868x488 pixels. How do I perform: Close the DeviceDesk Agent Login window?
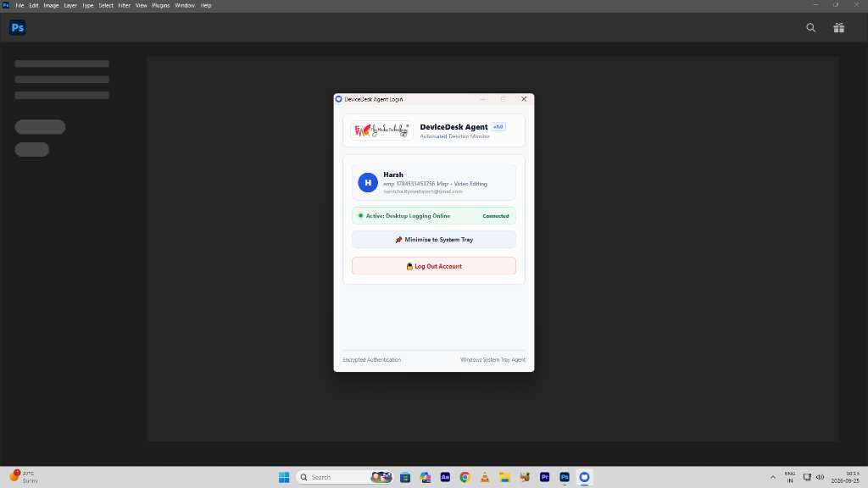[524, 99]
